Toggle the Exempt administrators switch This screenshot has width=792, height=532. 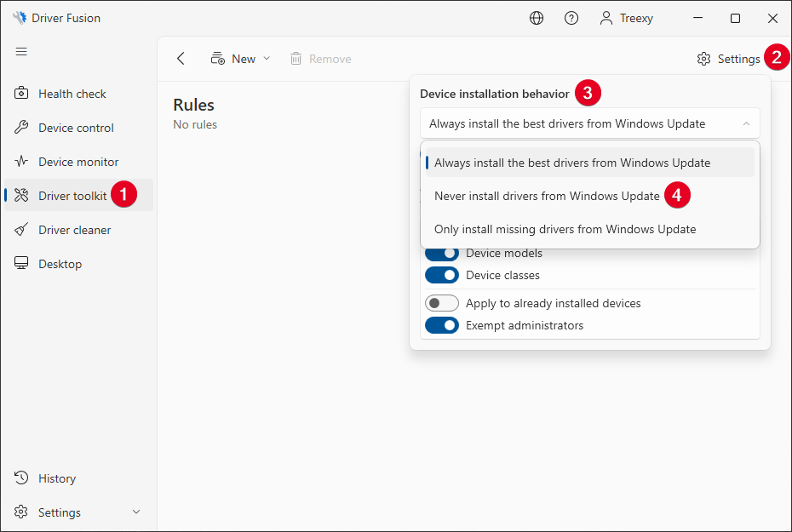442,325
